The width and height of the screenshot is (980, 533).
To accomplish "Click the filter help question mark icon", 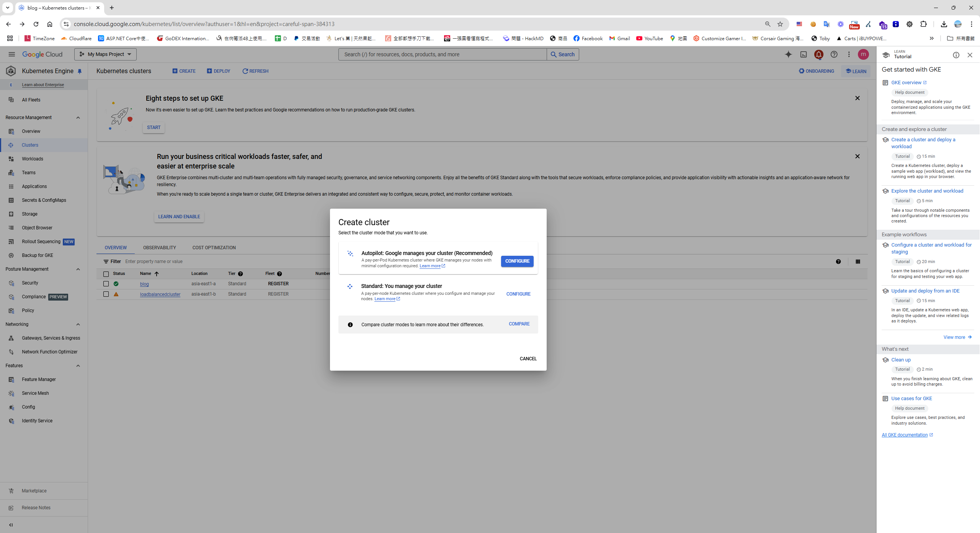I will 838,262.
